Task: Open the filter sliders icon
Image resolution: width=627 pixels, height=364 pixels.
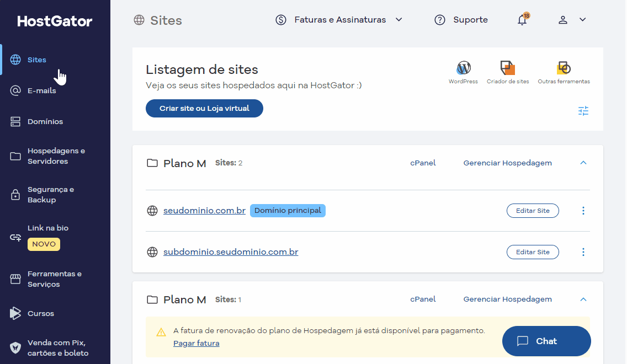Action: coord(583,111)
